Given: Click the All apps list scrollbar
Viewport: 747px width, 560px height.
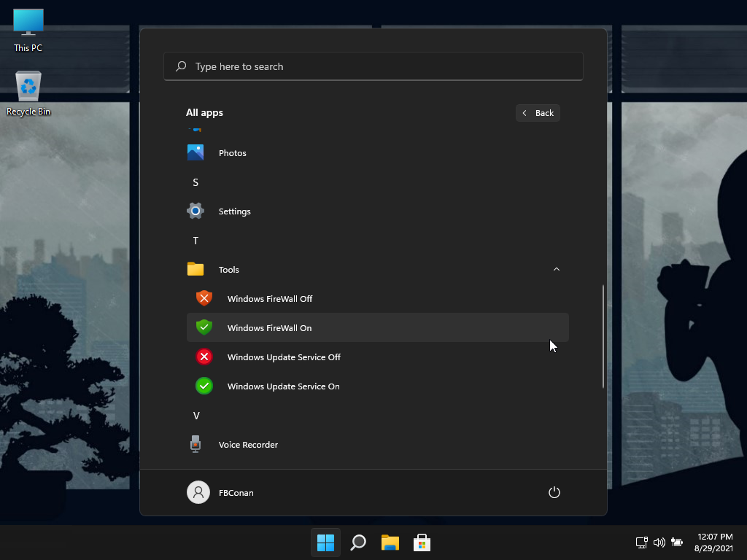Looking at the screenshot, I should 603,336.
